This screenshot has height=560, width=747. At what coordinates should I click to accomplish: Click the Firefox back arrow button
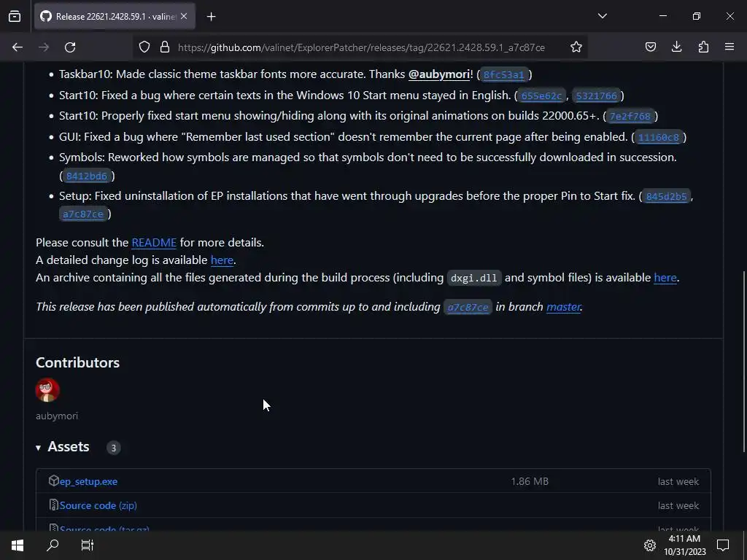point(18,47)
